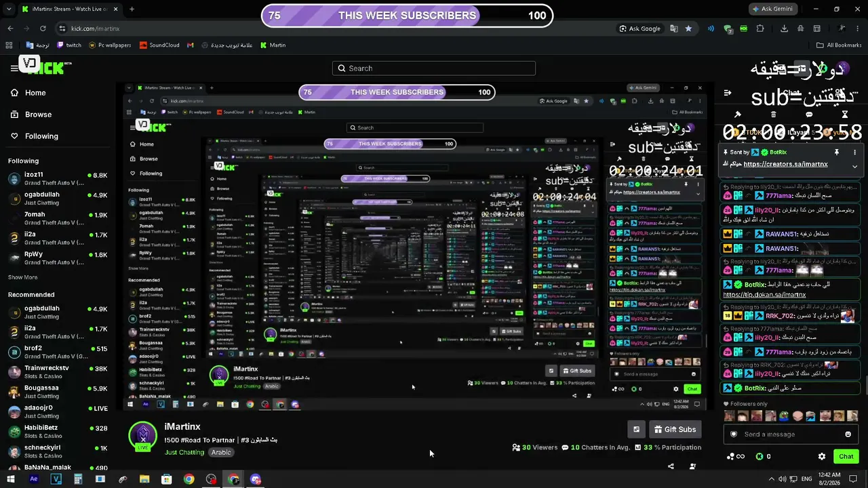The width and height of the screenshot is (868, 488).
Task: Open Browse in Kick sidebar
Action: (31, 115)
